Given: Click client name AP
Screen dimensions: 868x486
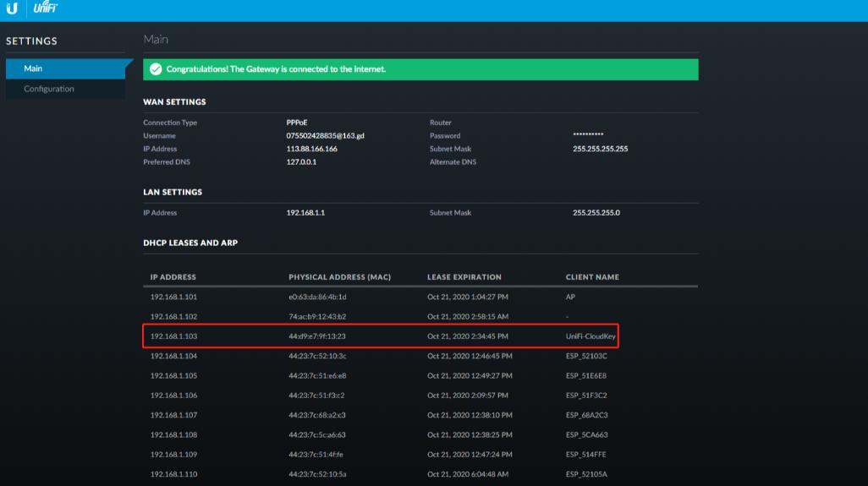Looking at the screenshot, I should point(570,297).
